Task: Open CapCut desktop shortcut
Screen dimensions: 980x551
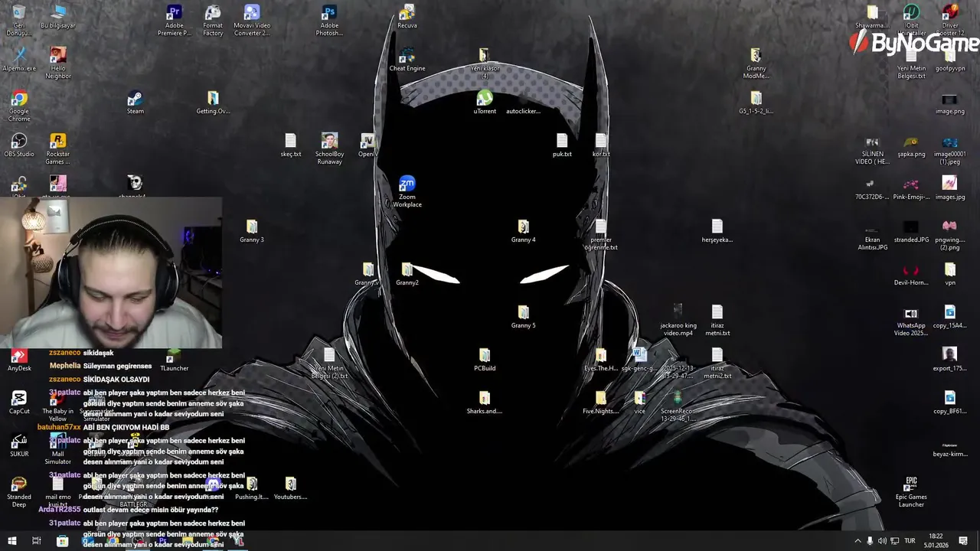Action: coord(19,403)
